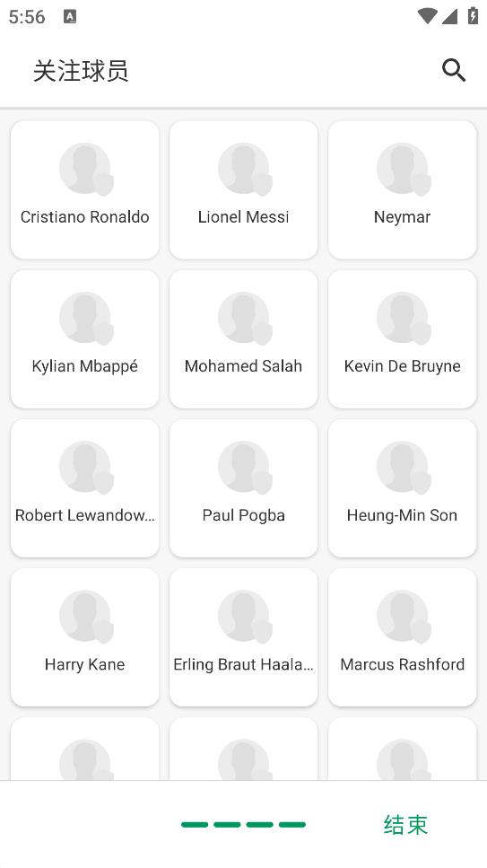Tap the 关注球员 page title

pos(81,71)
